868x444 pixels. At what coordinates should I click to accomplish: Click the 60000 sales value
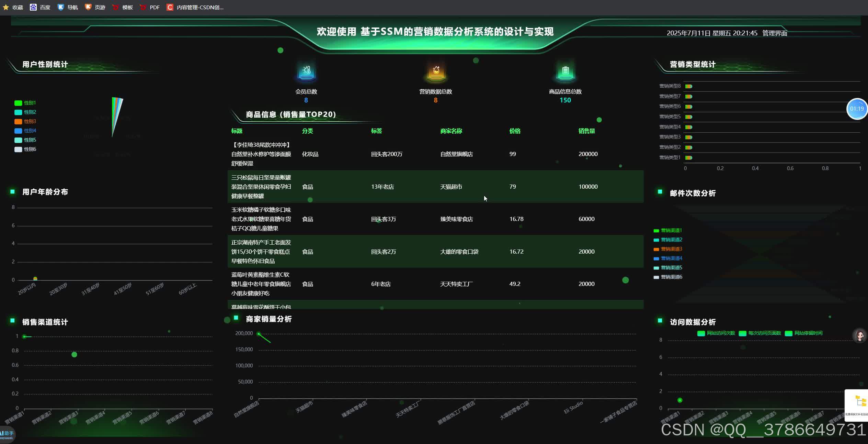[586, 219]
